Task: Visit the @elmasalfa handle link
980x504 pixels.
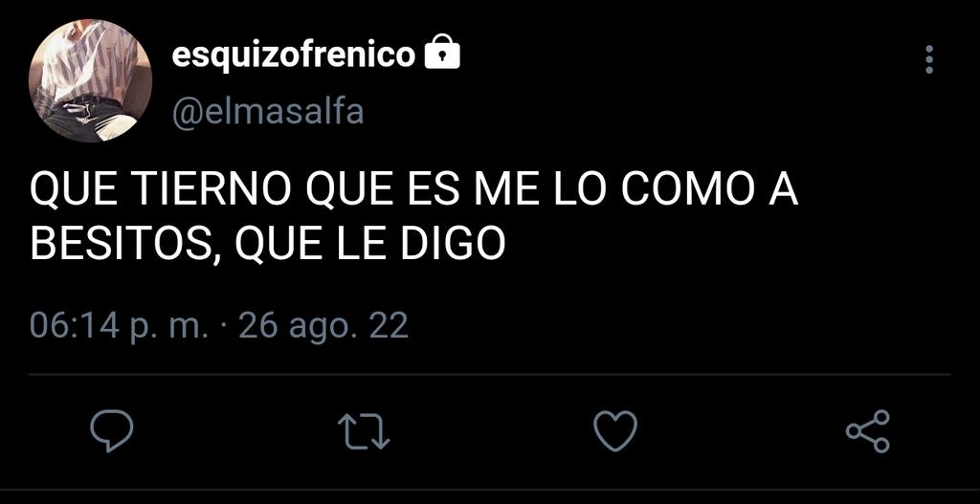Action: click(x=268, y=113)
